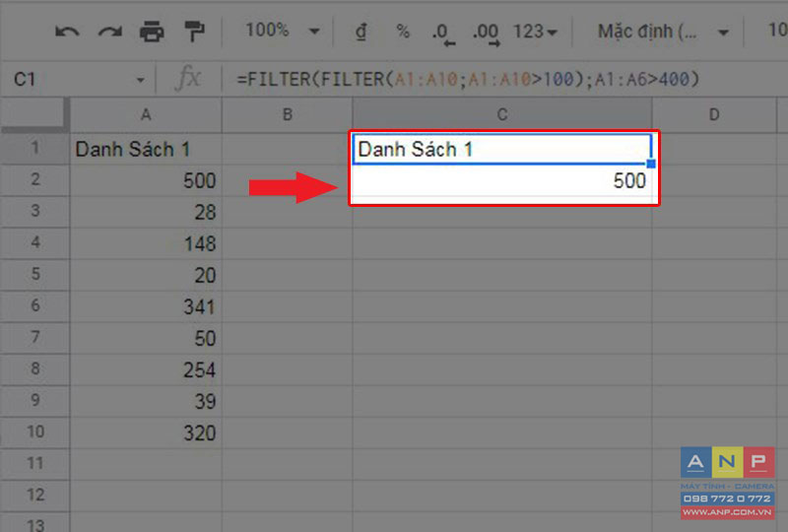Click the Print icon
Image resolution: width=788 pixels, height=532 pixels.
click(152, 32)
